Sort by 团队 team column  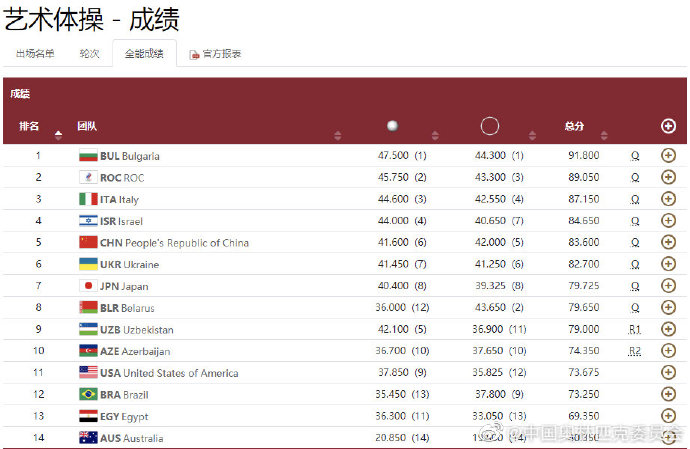click(88, 127)
